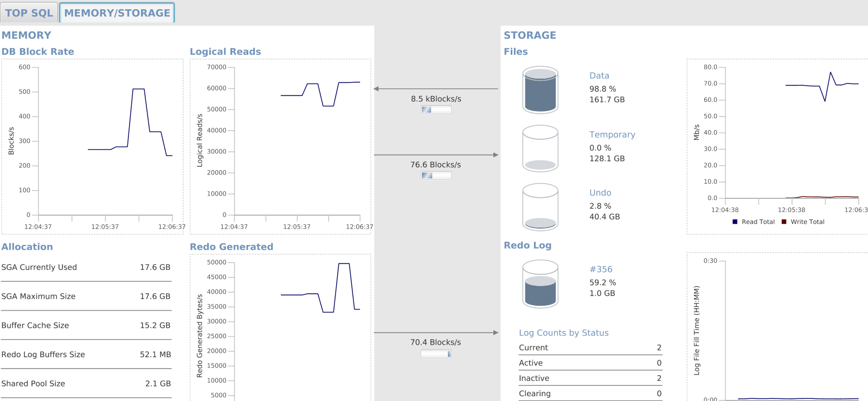Click the Logical Reads chart
The height and width of the screenshot is (401, 868).
pyautogui.click(x=280, y=146)
